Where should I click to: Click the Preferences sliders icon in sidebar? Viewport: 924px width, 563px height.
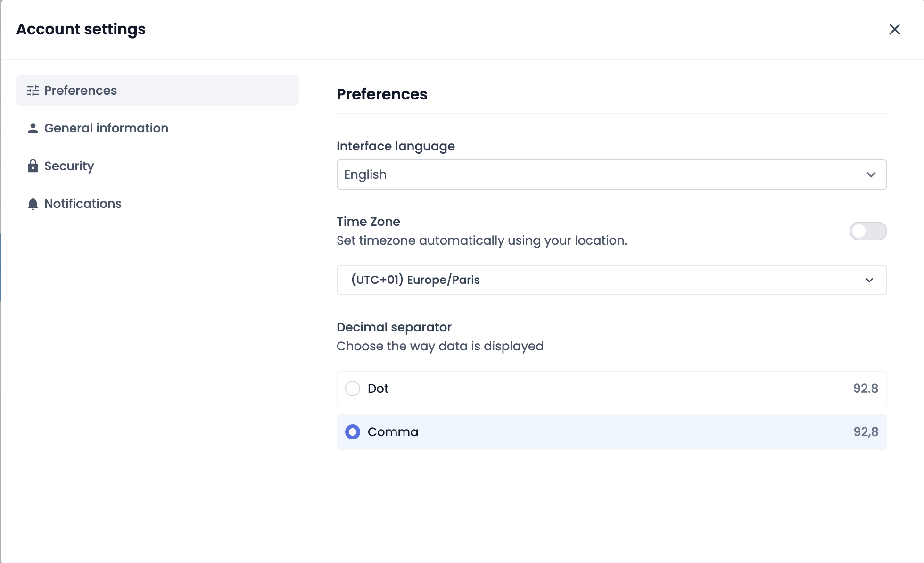(x=33, y=91)
